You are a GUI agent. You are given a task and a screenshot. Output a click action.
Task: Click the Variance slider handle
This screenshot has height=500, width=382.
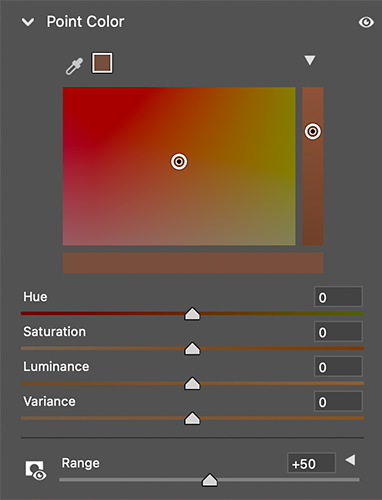192,419
